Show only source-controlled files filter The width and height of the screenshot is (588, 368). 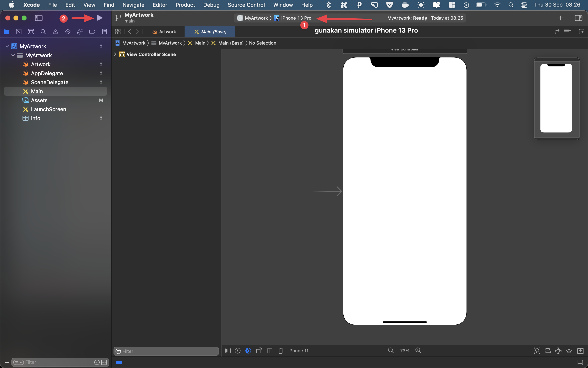104,362
